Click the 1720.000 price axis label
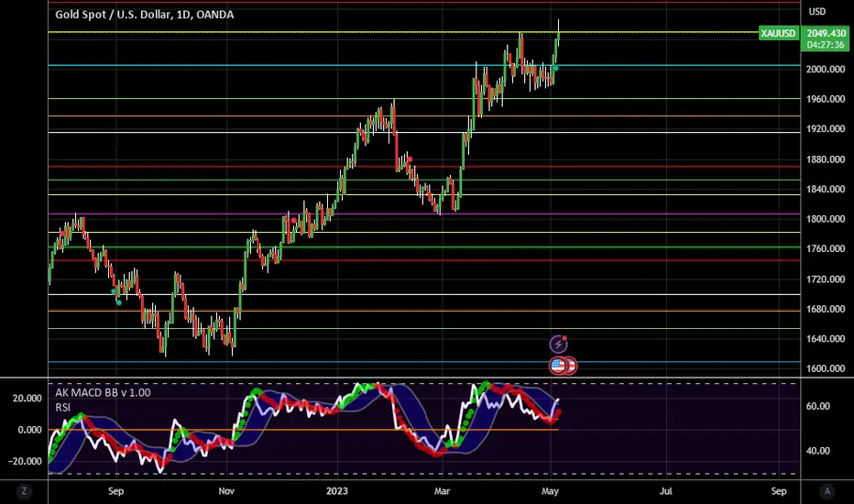This screenshot has height=504, width=854. [x=826, y=279]
